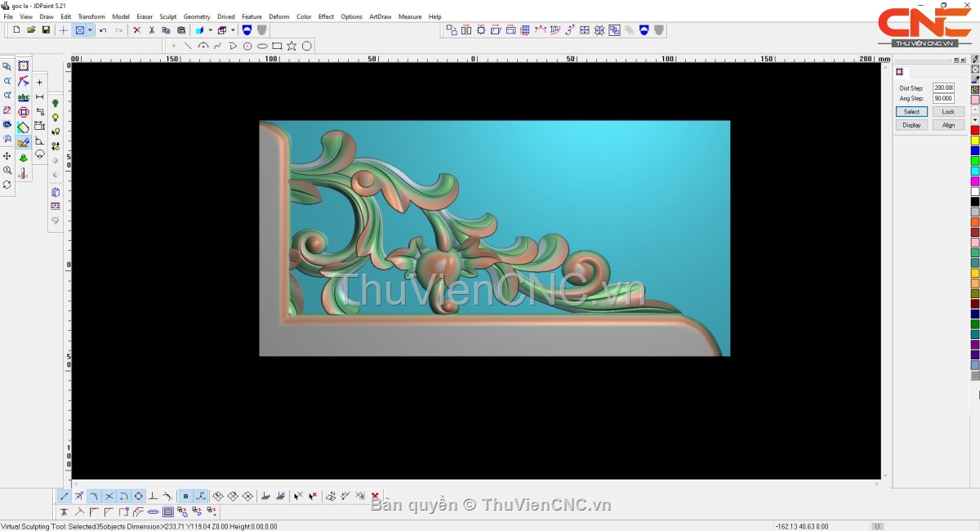Click the Copy icon in toolbar

point(166,30)
